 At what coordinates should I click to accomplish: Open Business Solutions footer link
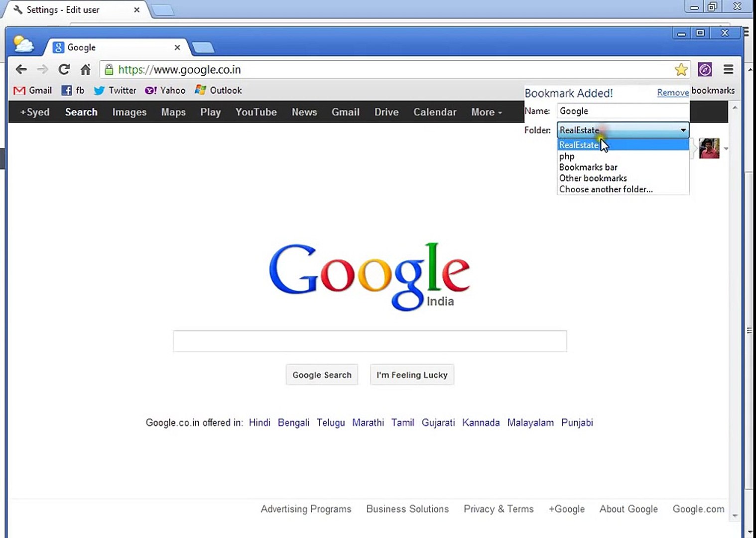[x=407, y=509]
